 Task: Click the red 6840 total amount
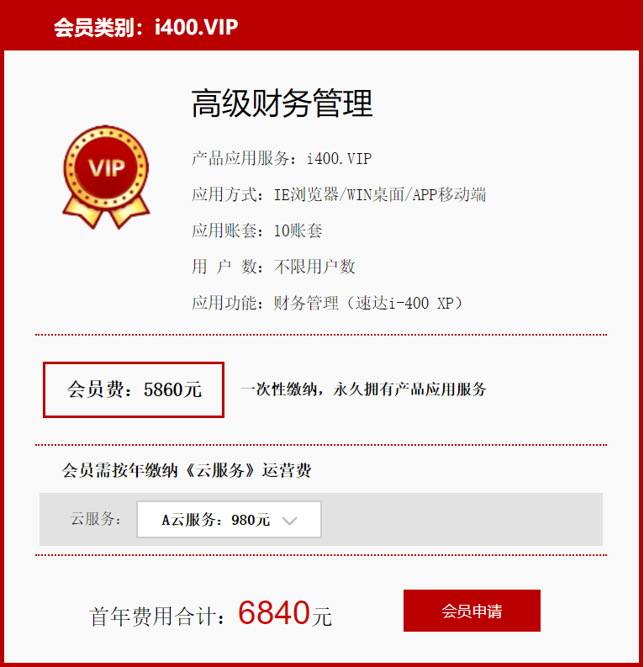pos(274,613)
